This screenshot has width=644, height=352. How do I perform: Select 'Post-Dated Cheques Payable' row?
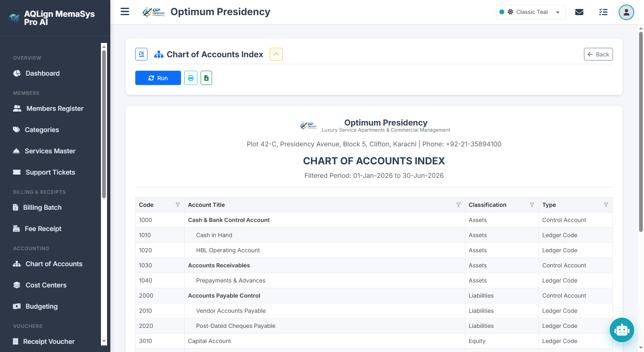pyautogui.click(x=374, y=326)
